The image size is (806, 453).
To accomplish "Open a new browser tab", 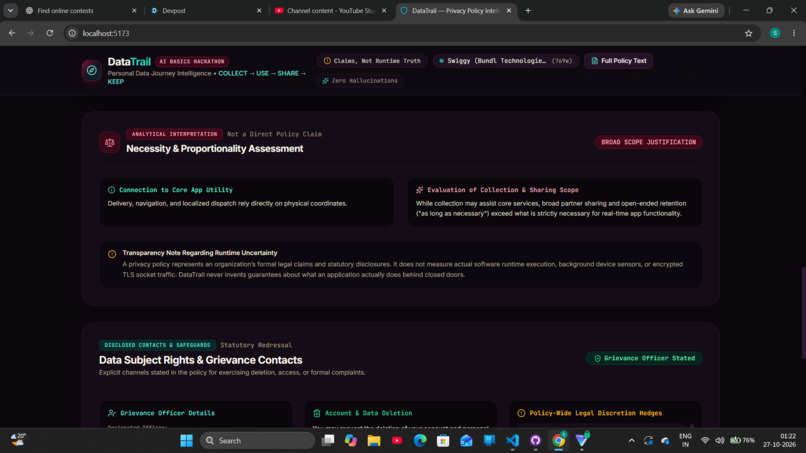I will [528, 10].
